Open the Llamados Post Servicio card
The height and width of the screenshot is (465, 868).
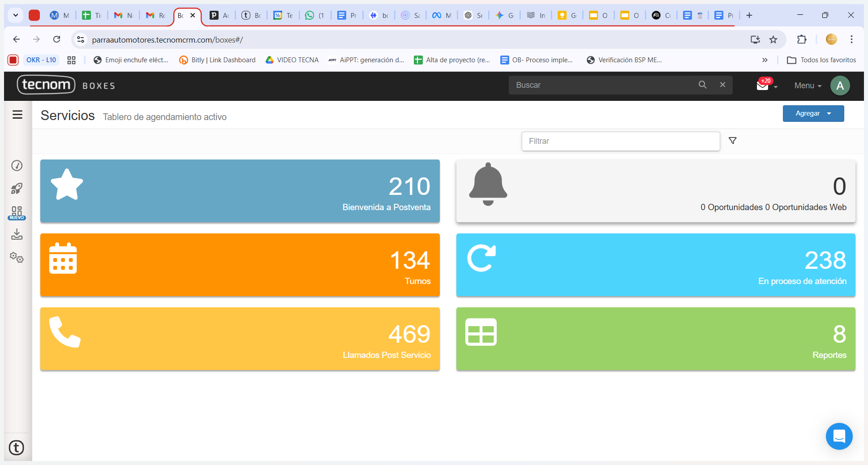(240, 339)
